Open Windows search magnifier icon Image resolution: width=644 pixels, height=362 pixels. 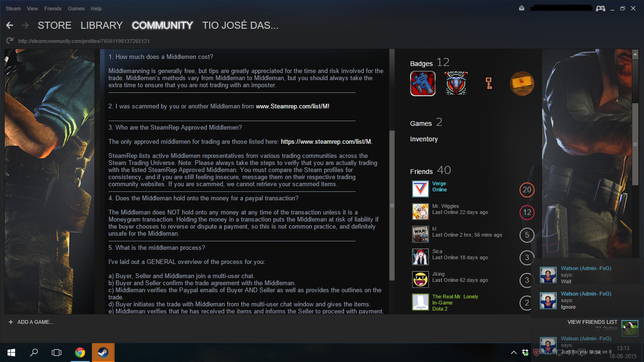(x=34, y=352)
